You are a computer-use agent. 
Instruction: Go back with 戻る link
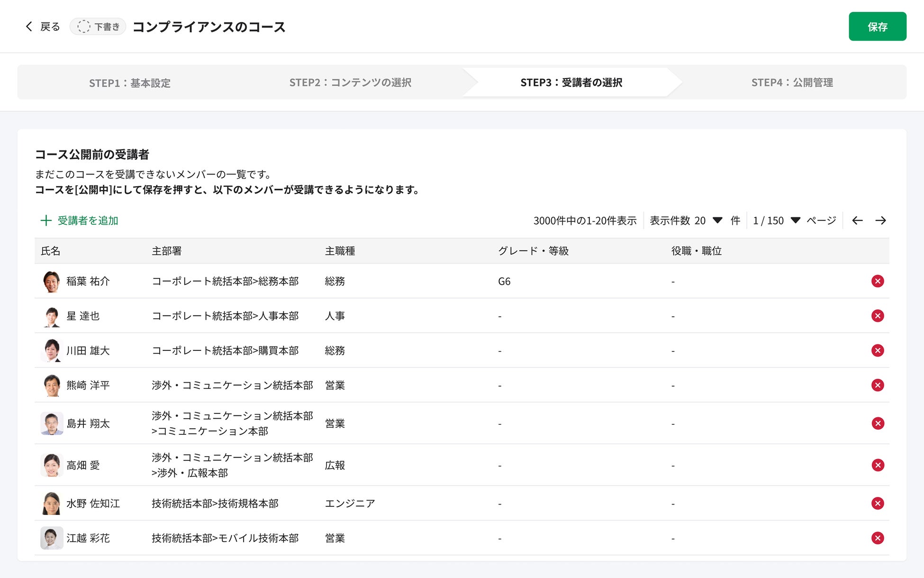(43, 27)
